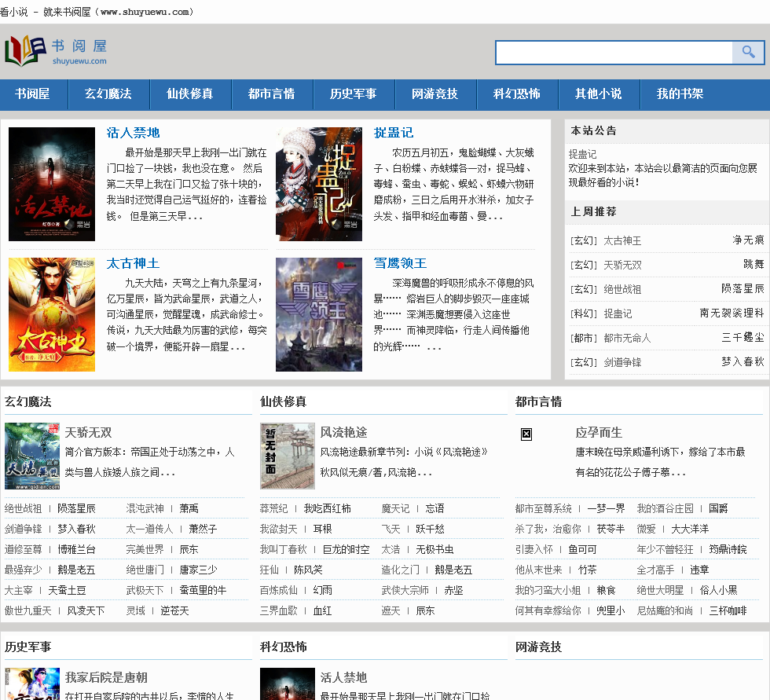770x700 pixels.
Task: Open 绝世大明星 in the list
Action: 661,590
